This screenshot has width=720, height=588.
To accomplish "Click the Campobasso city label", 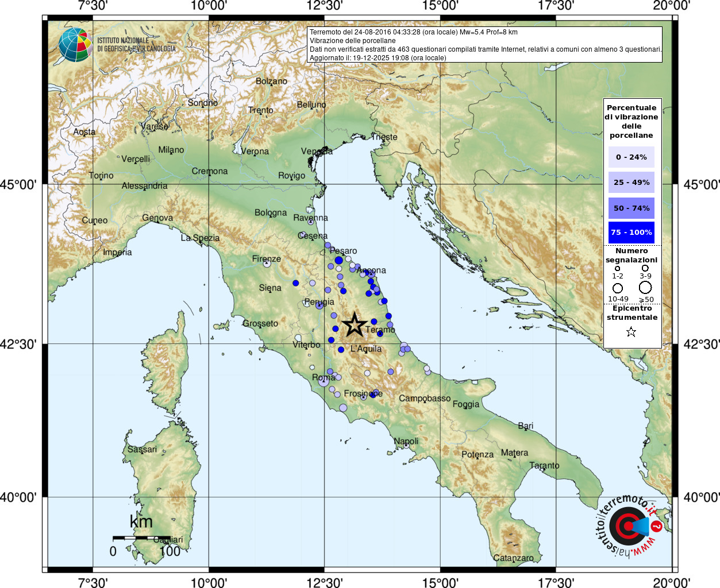I will pos(425,399).
